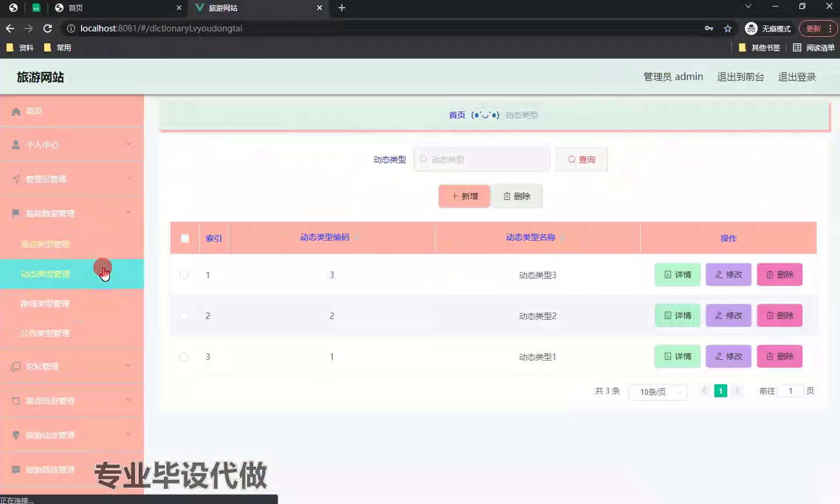Open the 常用 bookmarks folder
This screenshot has height=504, width=840.
pyautogui.click(x=58, y=48)
